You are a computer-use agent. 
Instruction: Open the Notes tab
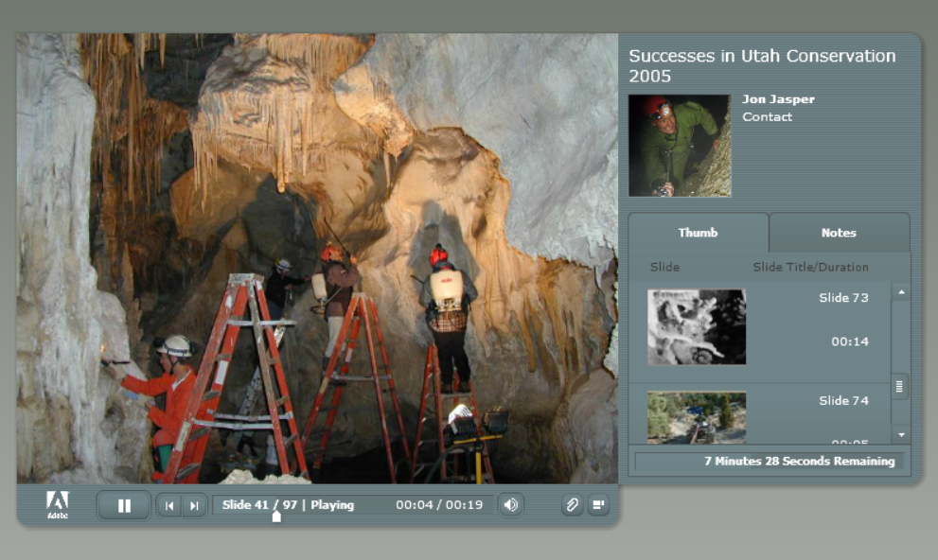tap(839, 233)
